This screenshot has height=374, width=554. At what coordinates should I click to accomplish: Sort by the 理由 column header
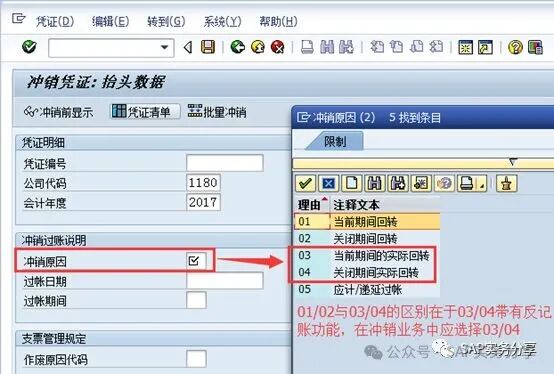312,204
